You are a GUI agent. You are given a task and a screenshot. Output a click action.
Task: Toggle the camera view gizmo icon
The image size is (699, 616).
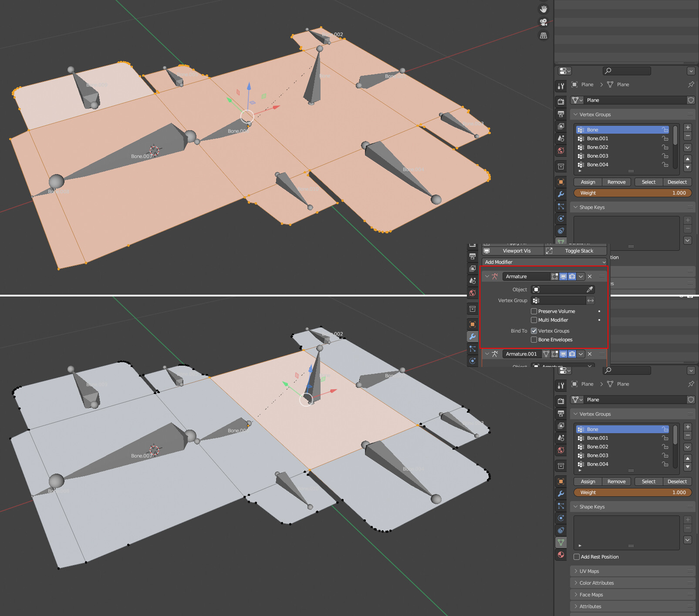[544, 22]
